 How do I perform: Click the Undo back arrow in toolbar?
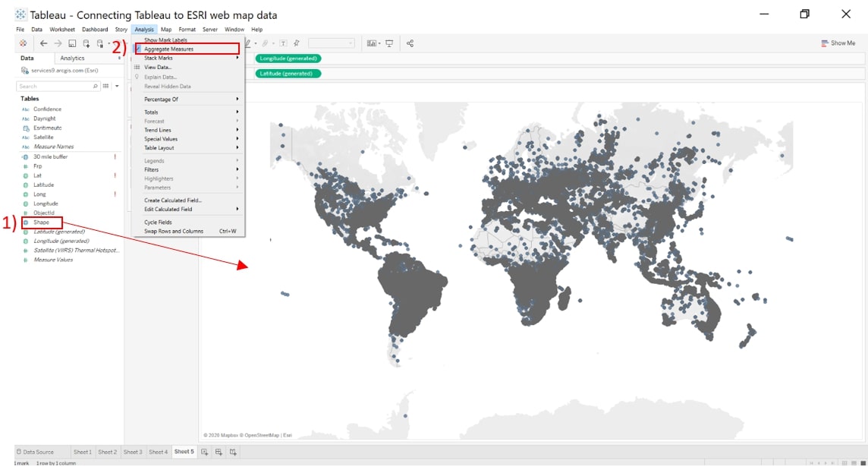click(43, 43)
